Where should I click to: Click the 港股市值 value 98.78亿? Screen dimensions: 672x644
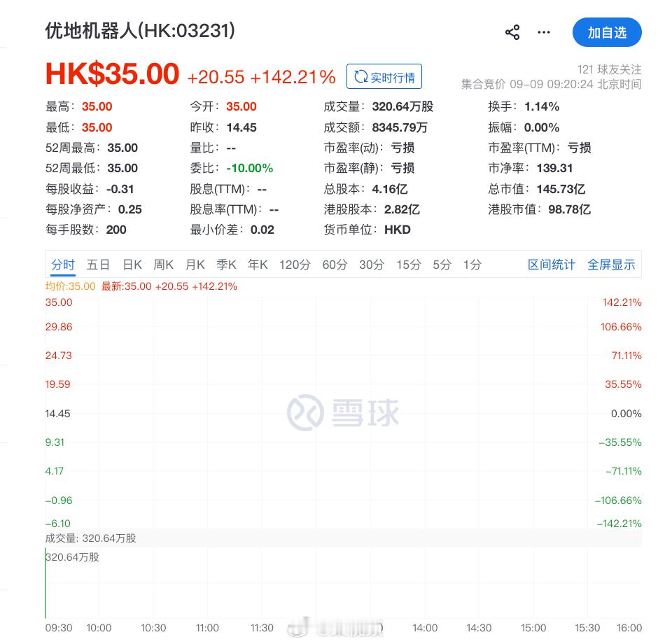pyautogui.click(x=569, y=209)
